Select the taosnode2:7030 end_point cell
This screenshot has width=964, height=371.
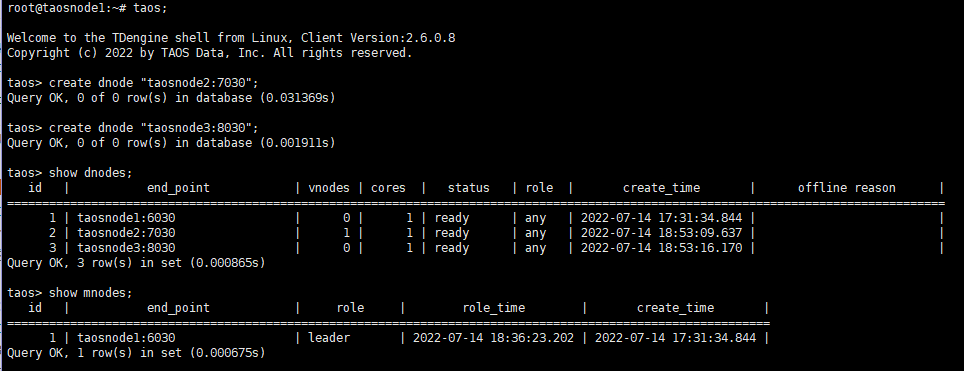tap(126, 233)
